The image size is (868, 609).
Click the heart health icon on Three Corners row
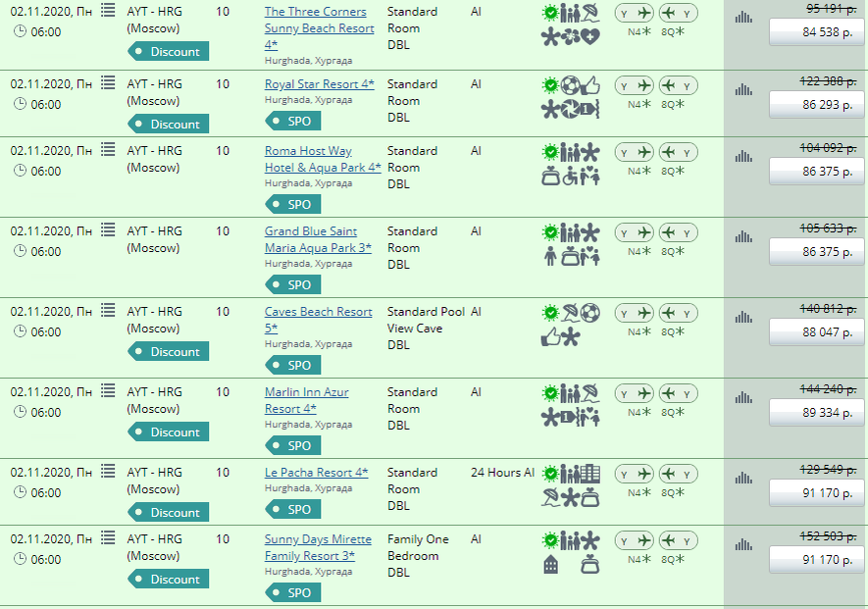pyautogui.click(x=590, y=37)
